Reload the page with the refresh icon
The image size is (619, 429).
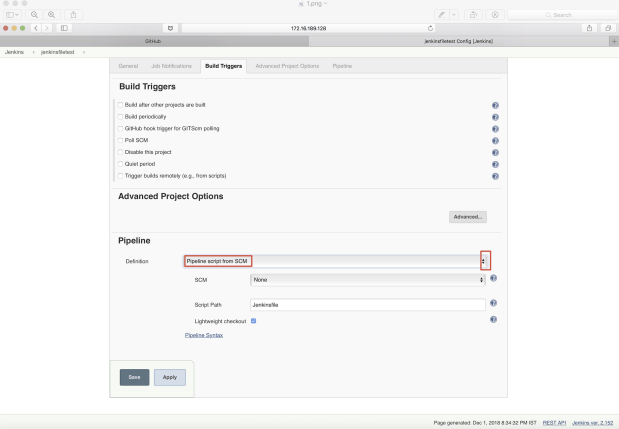pyautogui.click(x=430, y=28)
